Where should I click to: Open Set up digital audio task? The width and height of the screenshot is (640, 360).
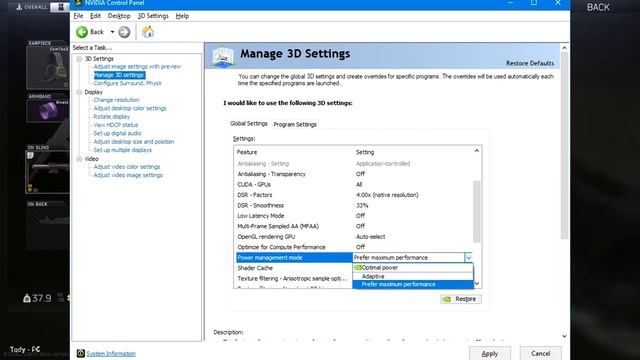[117, 133]
